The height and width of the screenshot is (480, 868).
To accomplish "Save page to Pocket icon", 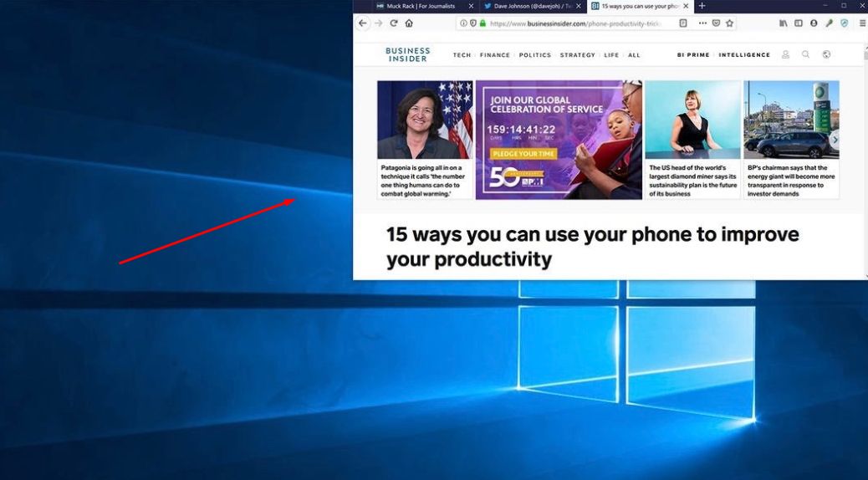I will click(x=716, y=23).
